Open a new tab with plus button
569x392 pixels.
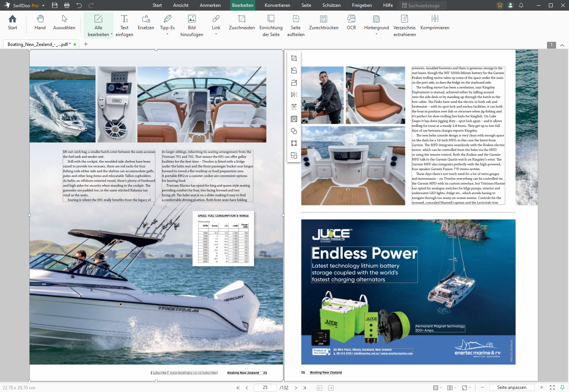coord(86,44)
